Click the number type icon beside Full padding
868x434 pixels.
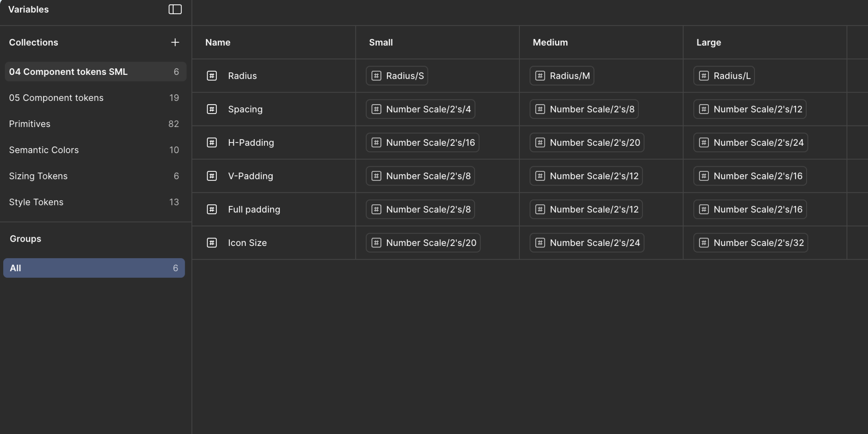click(212, 209)
